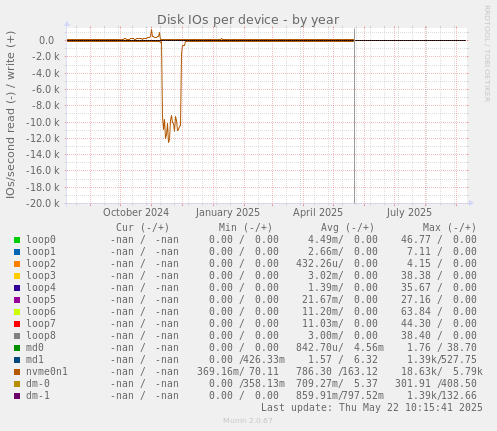Select the loop1 legend label
497x431 pixels.
pyautogui.click(x=41, y=251)
